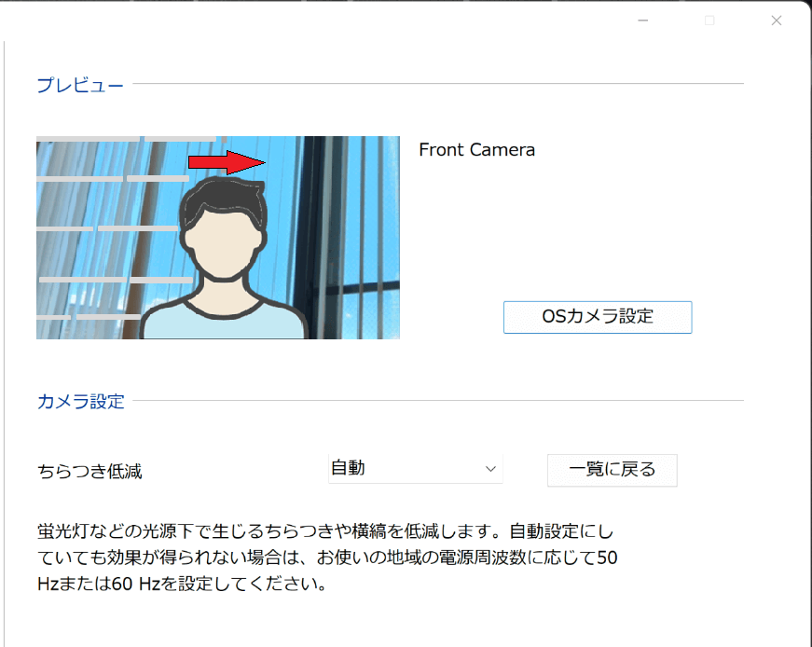Click the red arrow in the preview
The height and width of the screenshot is (647, 812).
[x=227, y=162]
